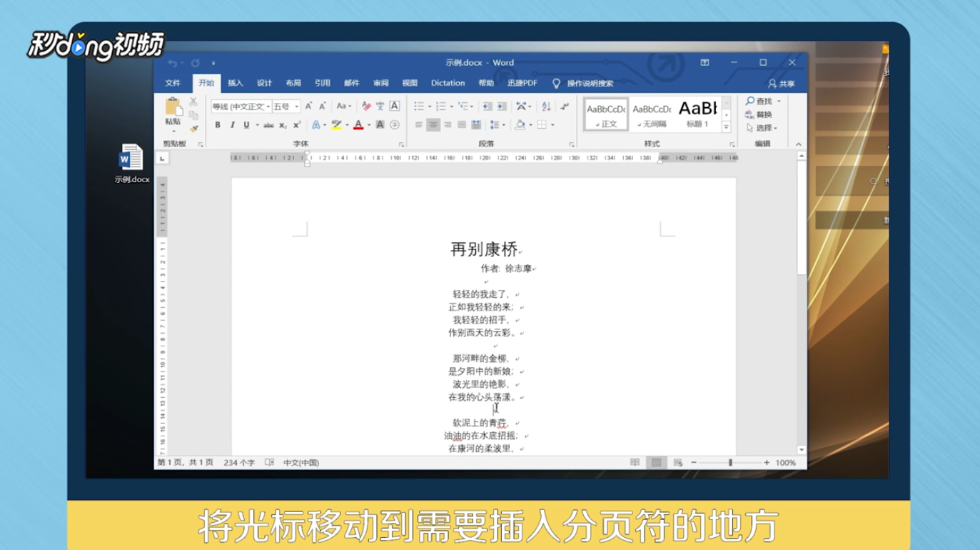Show or hide paragraph marks
The height and width of the screenshot is (550, 980).
tap(565, 106)
